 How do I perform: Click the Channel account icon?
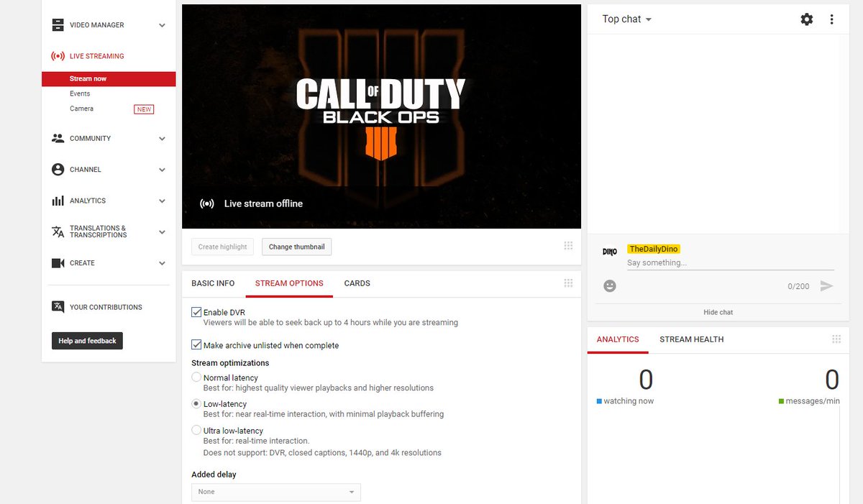click(x=58, y=170)
